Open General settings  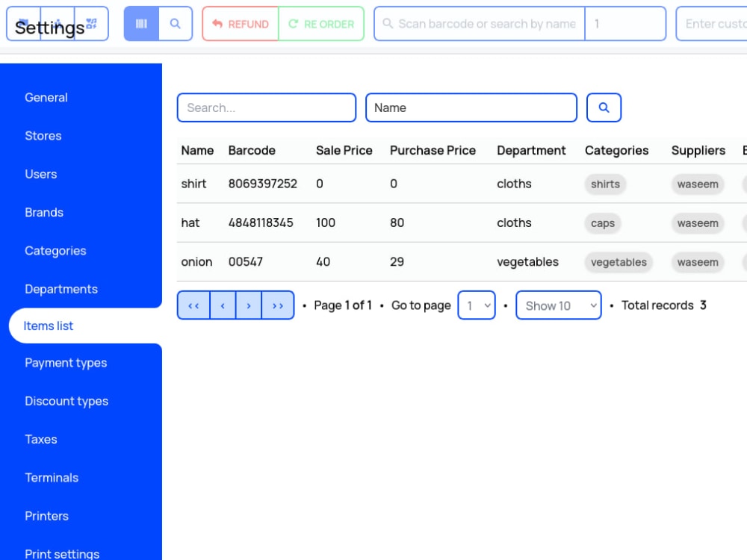click(x=46, y=98)
